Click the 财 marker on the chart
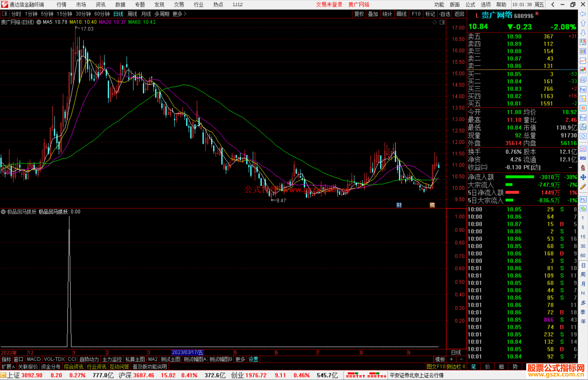 [399, 205]
